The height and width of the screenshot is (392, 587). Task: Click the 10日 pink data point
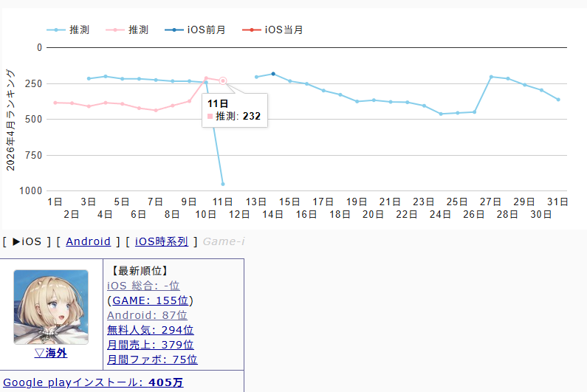206,78
